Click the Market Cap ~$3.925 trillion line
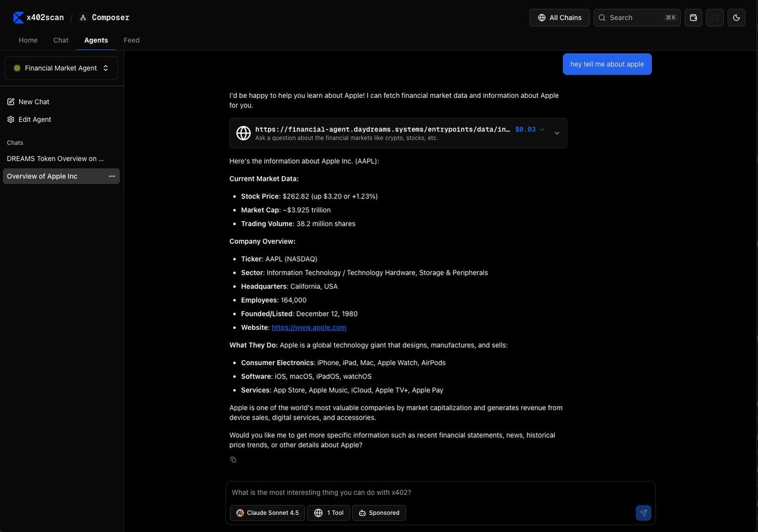This screenshot has width=758, height=532. [x=286, y=210]
